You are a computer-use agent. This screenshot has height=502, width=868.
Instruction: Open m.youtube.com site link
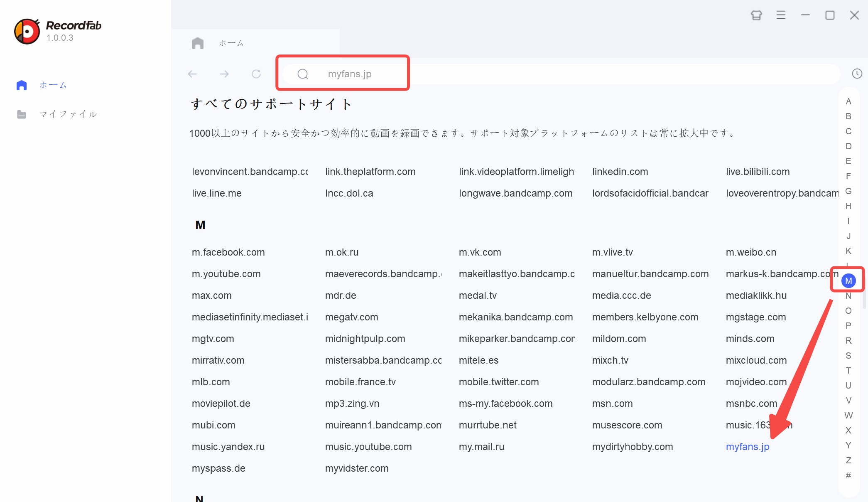226,274
